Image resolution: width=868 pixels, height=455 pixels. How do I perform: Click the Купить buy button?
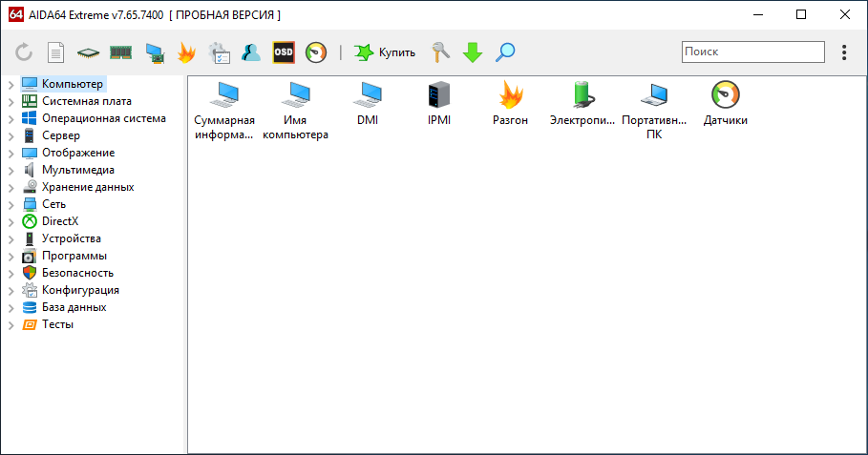pyautogui.click(x=385, y=52)
